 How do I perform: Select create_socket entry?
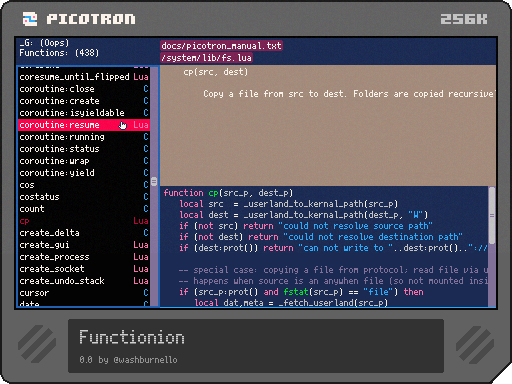[x=84, y=269]
